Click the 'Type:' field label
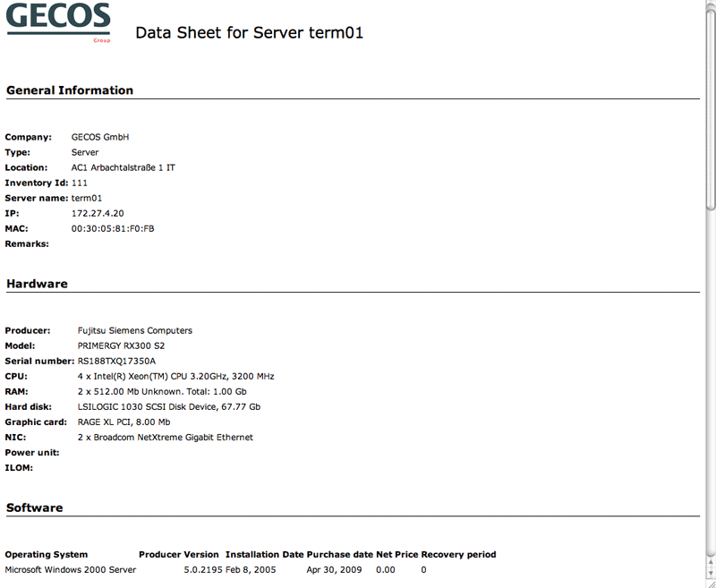Image resolution: width=716 pixels, height=588 pixels. click(18, 152)
